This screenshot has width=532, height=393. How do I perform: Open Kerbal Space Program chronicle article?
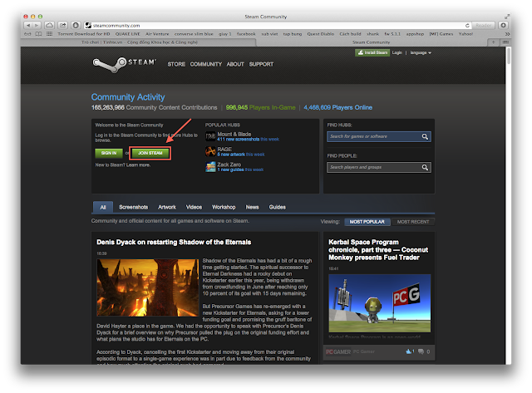click(x=378, y=249)
